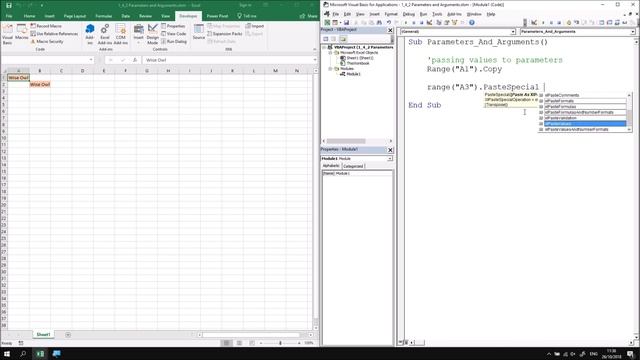
Task: Click View Code in Controls group
Action: pyautogui.click(x=173, y=34)
